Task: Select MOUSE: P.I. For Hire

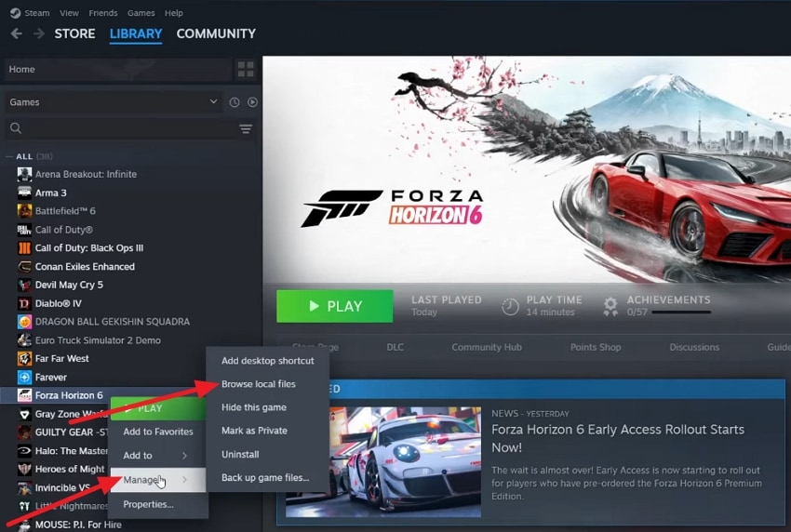Action: click(78, 525)
